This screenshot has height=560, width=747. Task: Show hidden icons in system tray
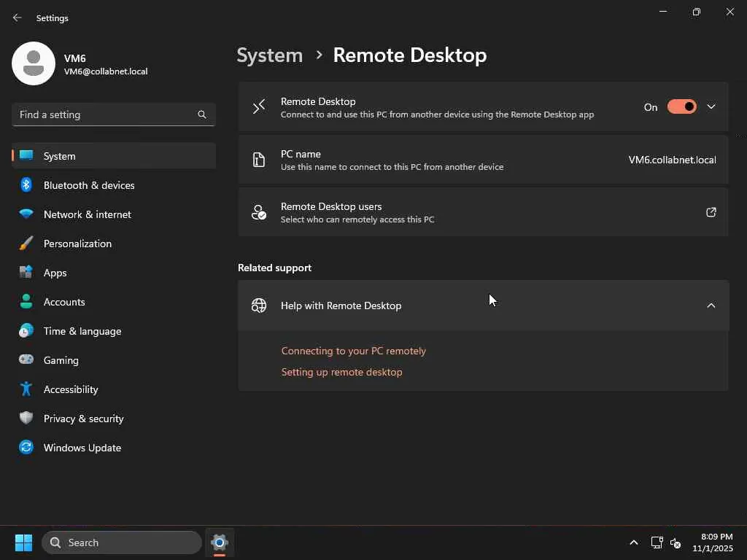(634, 542)
